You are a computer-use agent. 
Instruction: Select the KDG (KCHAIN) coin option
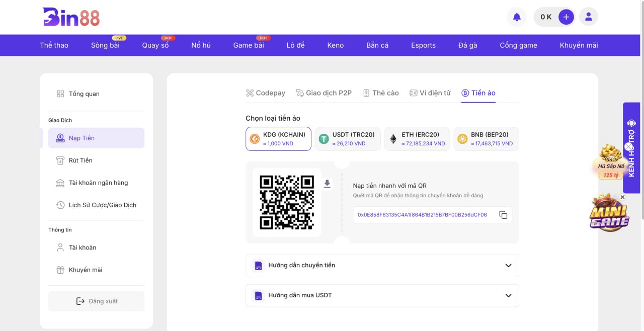click(279, 139)
